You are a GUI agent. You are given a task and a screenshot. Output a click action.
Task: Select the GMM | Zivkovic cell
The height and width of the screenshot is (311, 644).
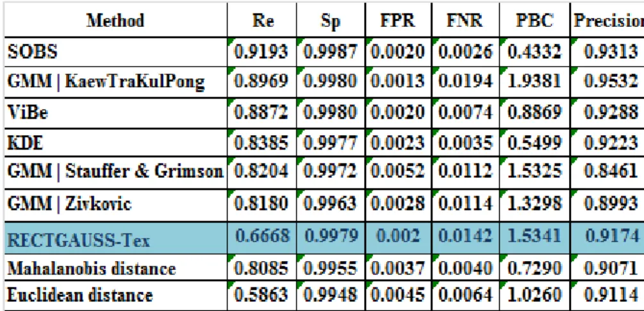(x=115, y=204)
